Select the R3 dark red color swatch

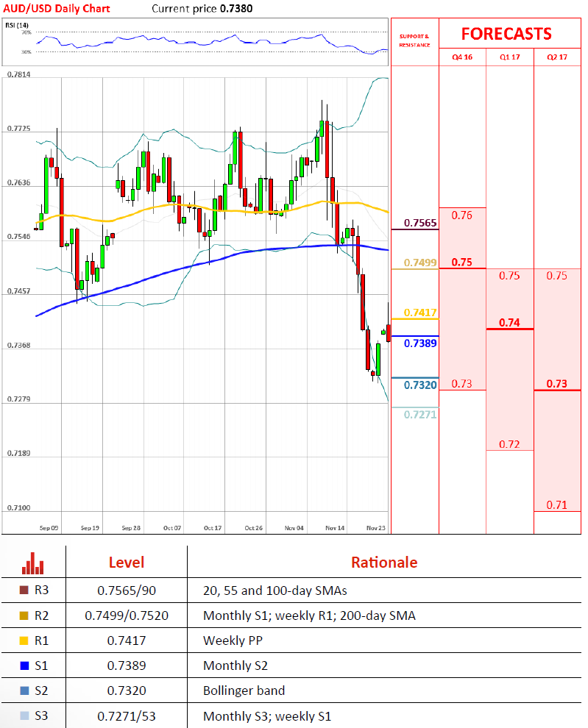point(24,590)
